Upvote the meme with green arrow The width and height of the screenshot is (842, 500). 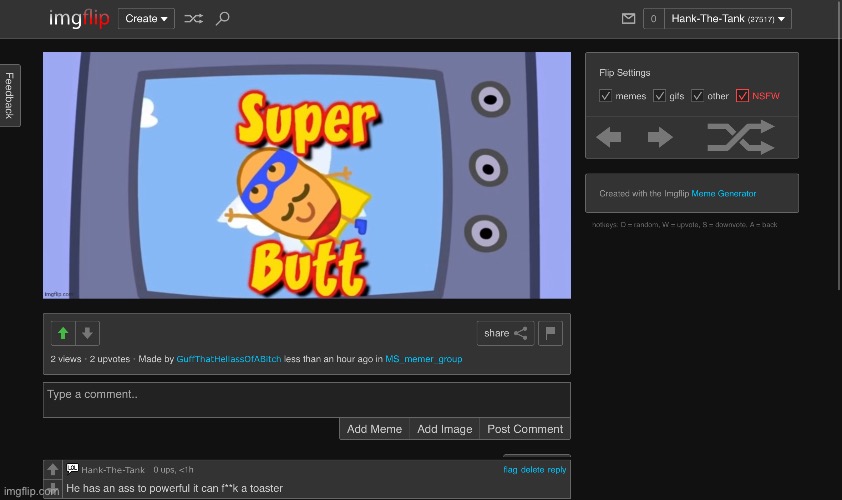coord(63,334)
